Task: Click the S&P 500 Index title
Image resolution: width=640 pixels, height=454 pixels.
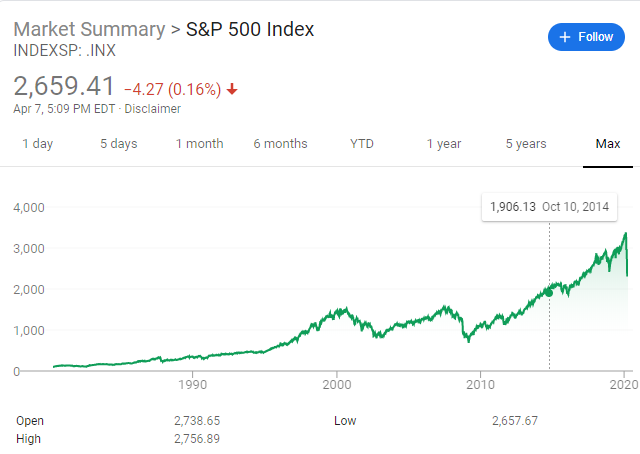Action: [x=250, y=29]
